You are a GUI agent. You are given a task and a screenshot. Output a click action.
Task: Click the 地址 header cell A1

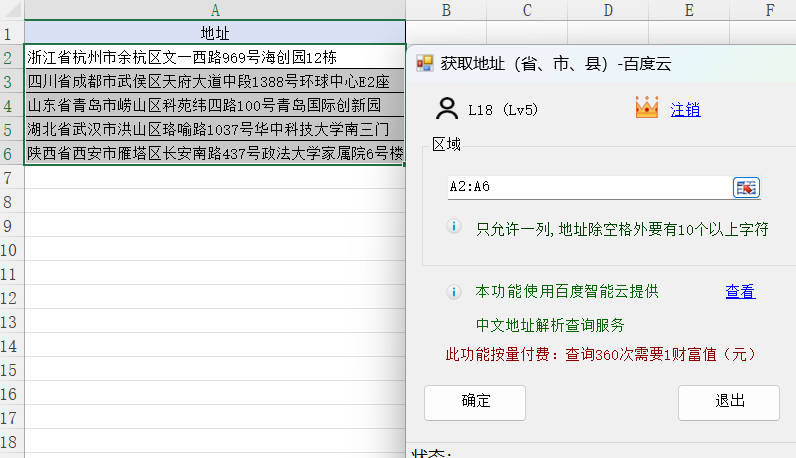click(x=215, y=33)
